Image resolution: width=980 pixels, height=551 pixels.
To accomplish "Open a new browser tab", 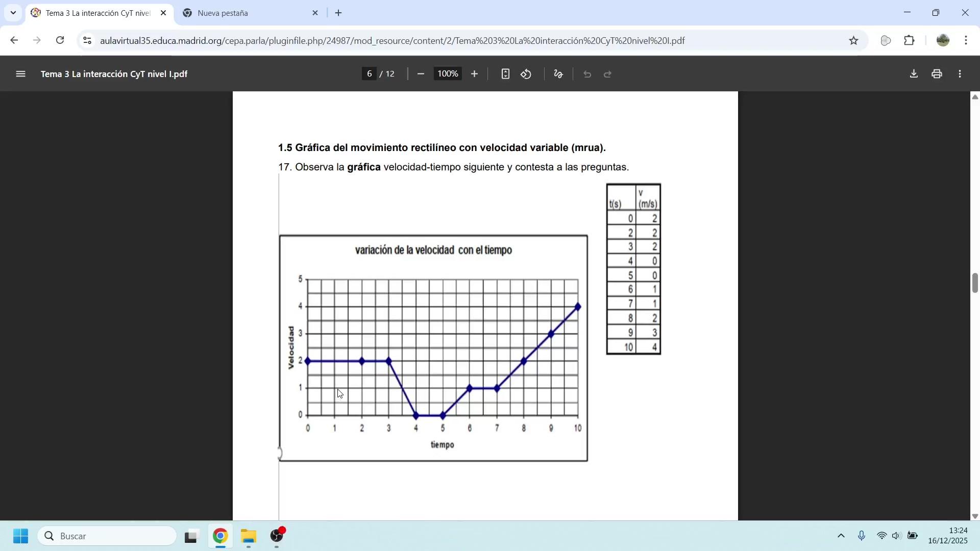I will pos(338,13).
